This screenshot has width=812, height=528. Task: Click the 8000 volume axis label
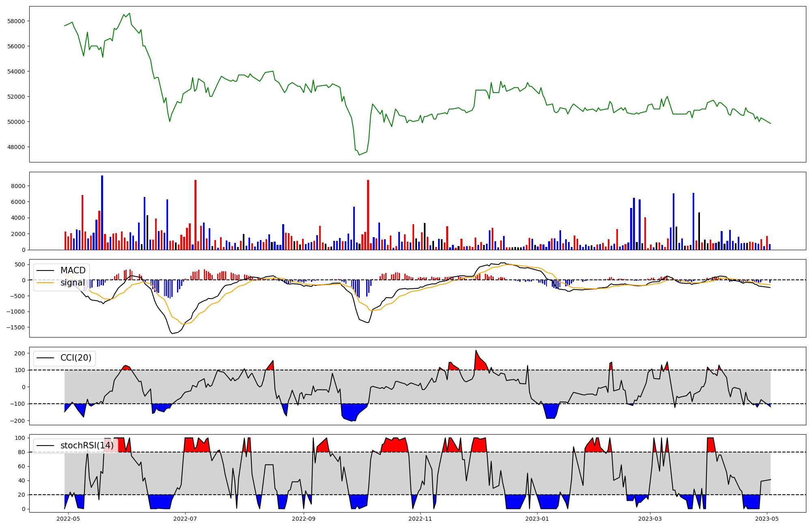point(18,186)
